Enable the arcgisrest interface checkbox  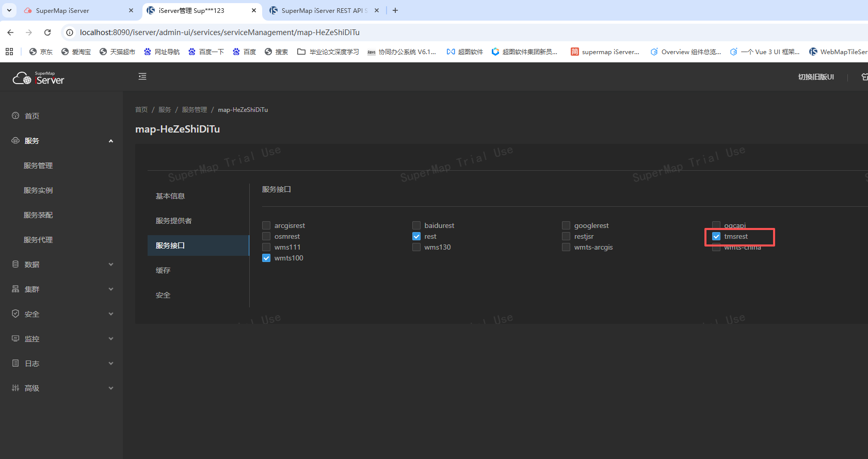266,225
